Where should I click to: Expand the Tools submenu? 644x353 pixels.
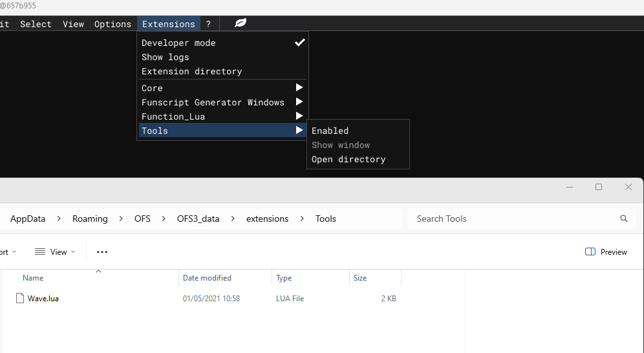(x=222, y=131)
